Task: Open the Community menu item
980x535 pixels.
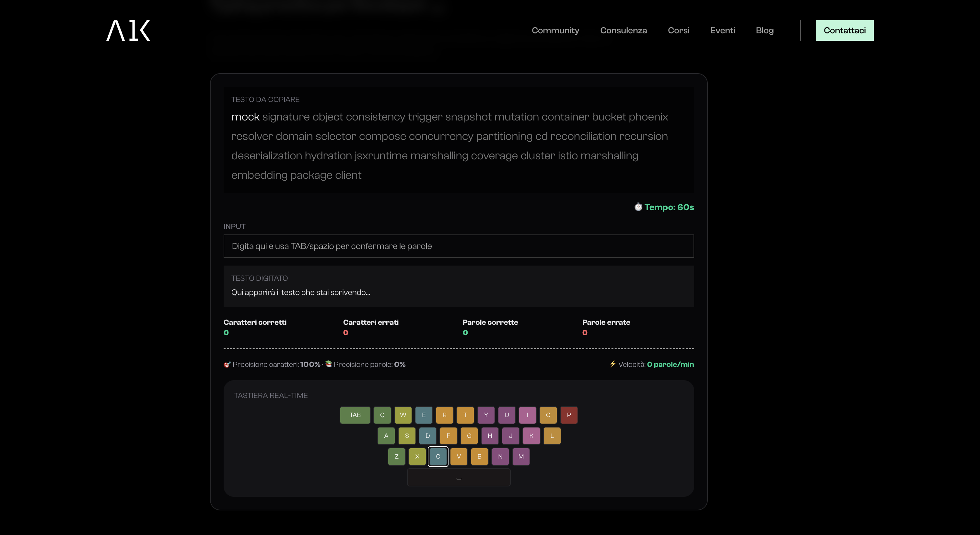Action: [555, 30]
